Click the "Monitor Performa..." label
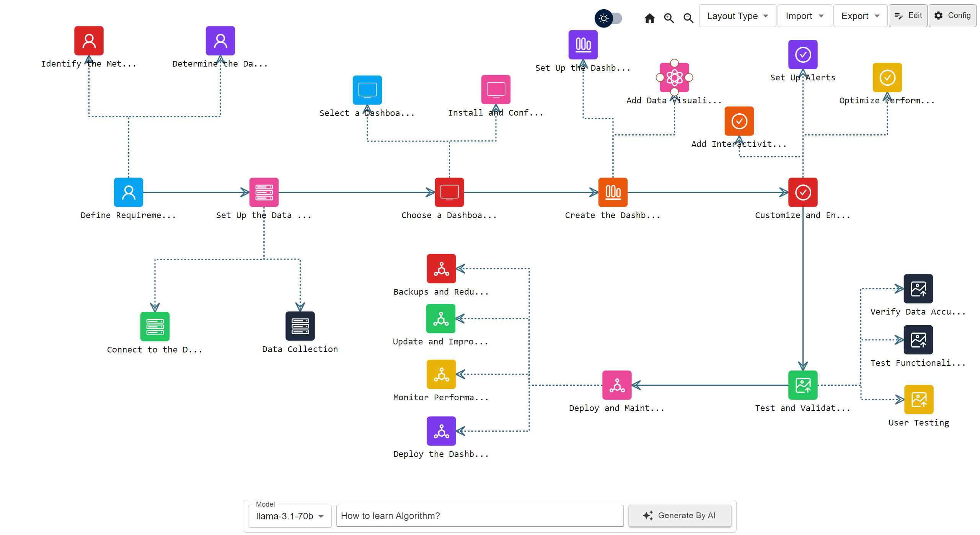 click(x=441, y=397)
